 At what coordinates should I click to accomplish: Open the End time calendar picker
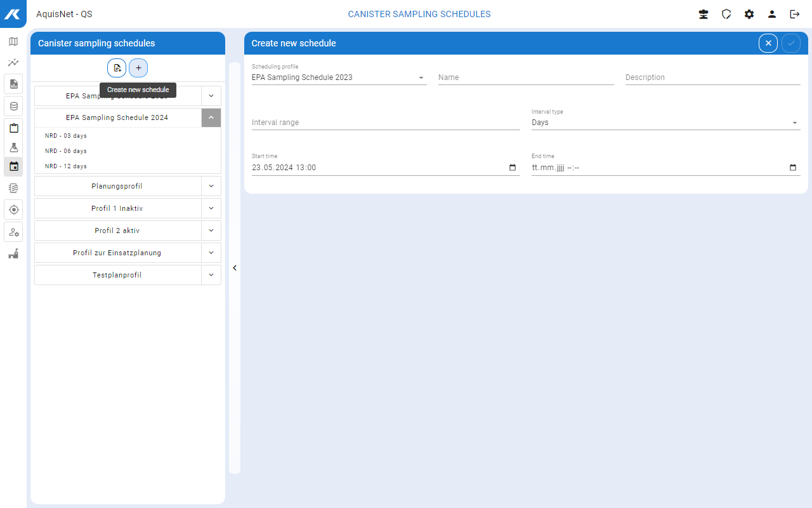pyautogui.click(x=793, y=168)
